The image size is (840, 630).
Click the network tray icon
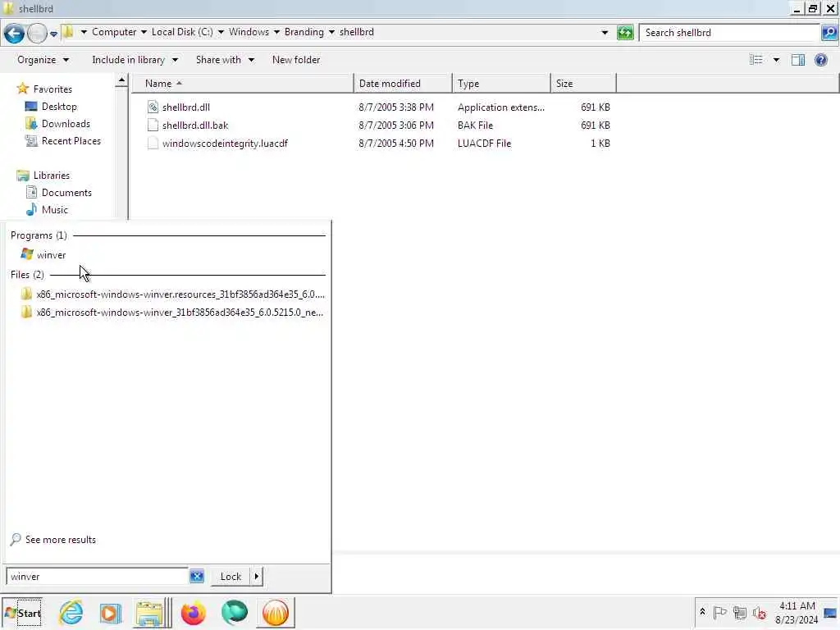(x=740, y=612)
